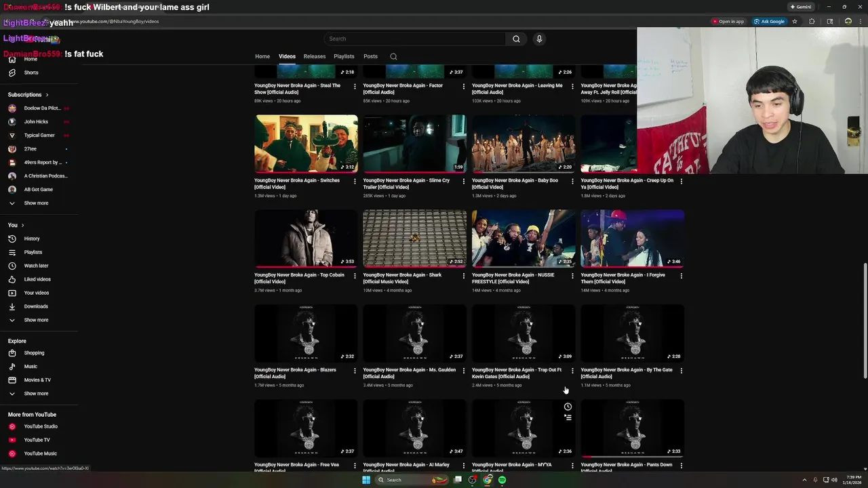Viewport: 868px width, 488px height.
Task: Expand Subscriptions section chevron
Action: (x=47, y=95)
